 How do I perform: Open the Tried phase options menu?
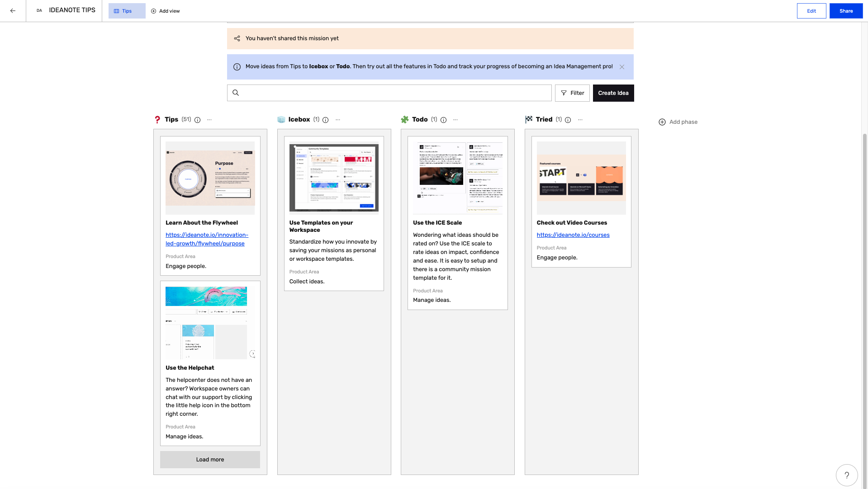[x=580, y=119]
